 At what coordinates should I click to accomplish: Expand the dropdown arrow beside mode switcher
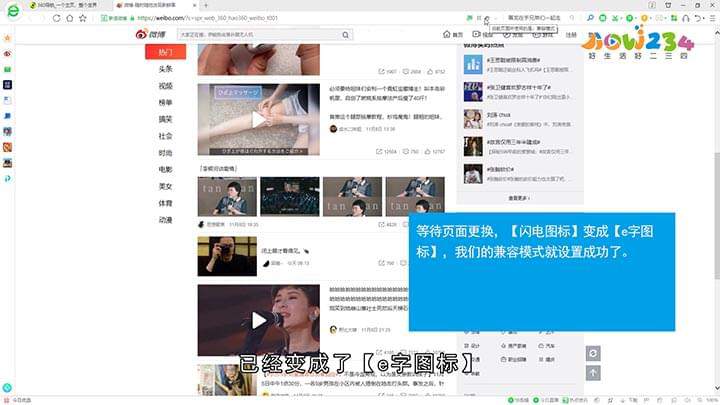(x=495, y=18)
